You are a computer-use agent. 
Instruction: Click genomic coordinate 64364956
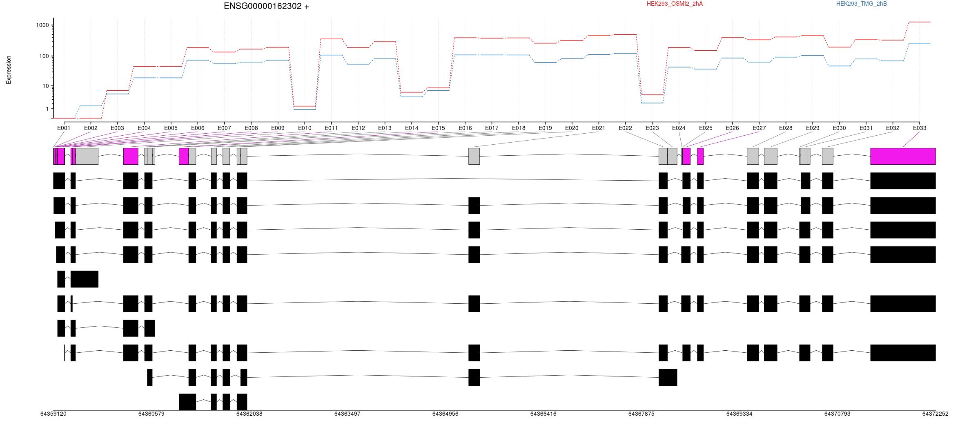(x=445, y=414)
